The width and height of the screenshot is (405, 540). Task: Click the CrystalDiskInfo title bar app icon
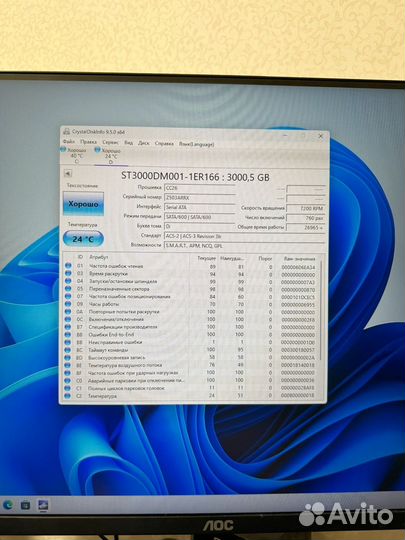tap(67, 132)
